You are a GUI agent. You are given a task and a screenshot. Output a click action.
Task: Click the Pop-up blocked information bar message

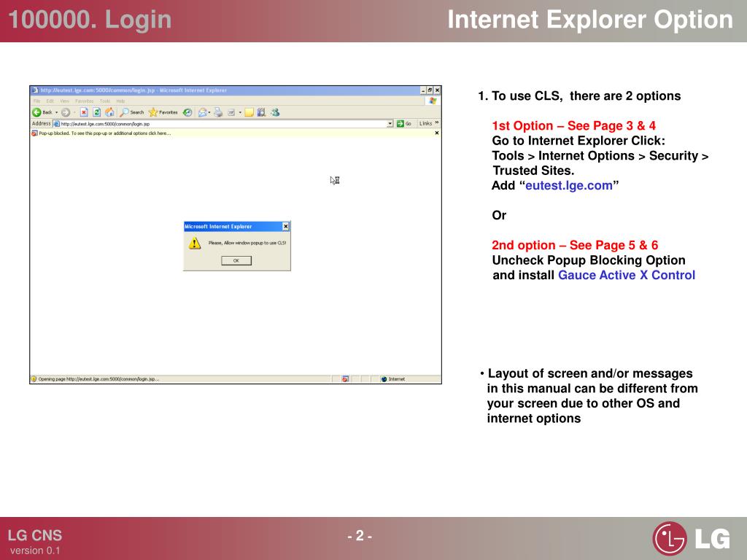pyautogui.click(x=105, y=133)
